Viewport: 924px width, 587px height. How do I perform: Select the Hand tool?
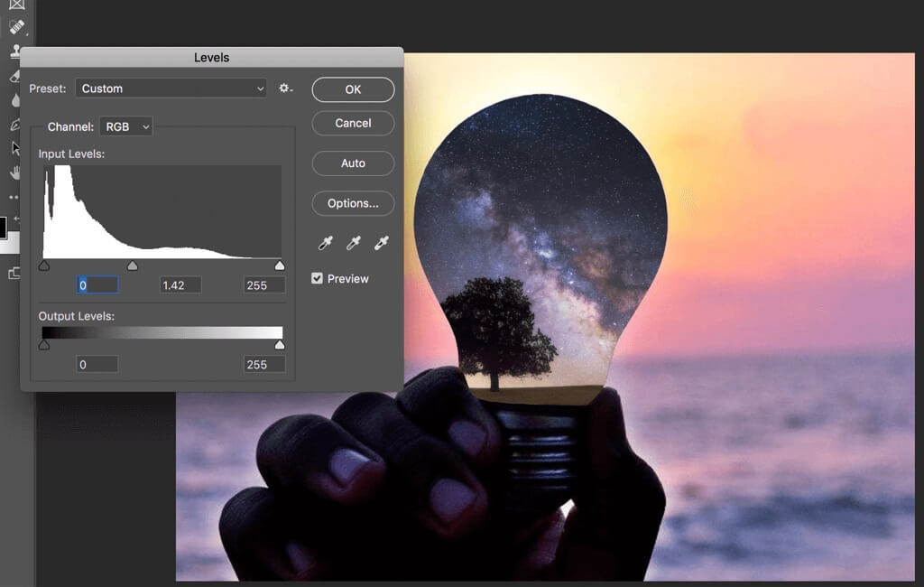click(x=14, y=172)
